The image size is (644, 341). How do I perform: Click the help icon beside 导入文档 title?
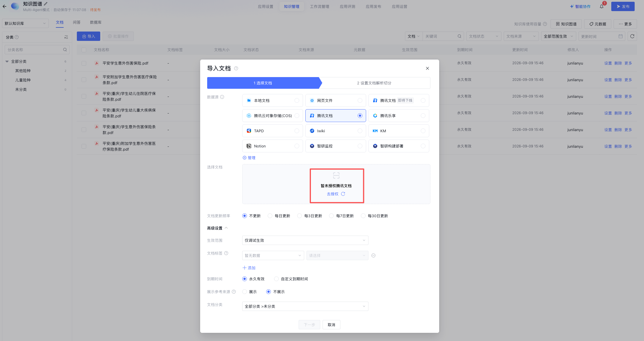click(236, 68)
